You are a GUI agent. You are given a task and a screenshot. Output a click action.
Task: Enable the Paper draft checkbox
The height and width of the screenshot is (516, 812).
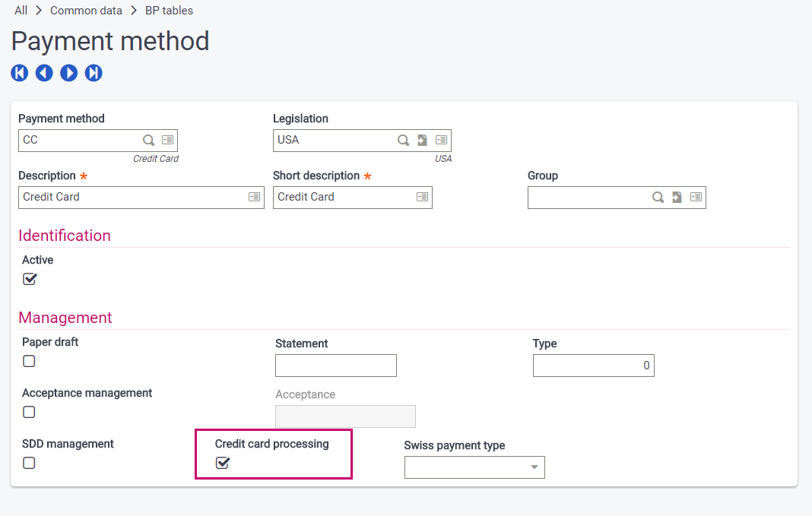(29, 361)
